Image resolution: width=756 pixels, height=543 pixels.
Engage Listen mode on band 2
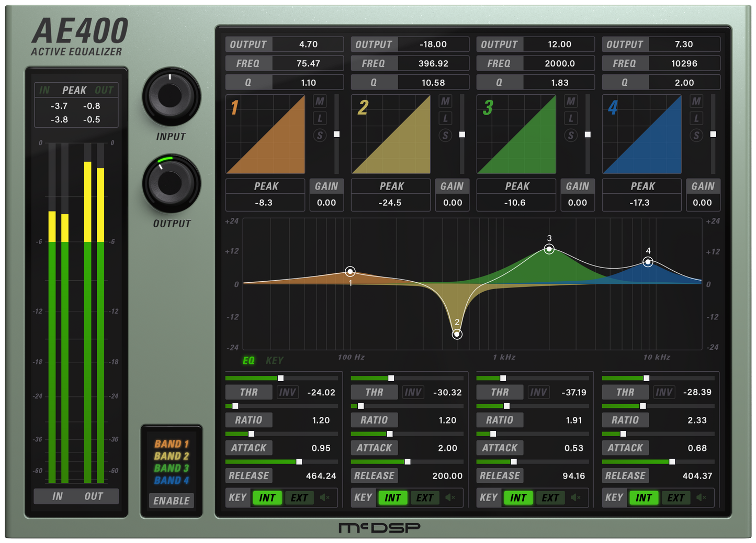coord(445,118)
